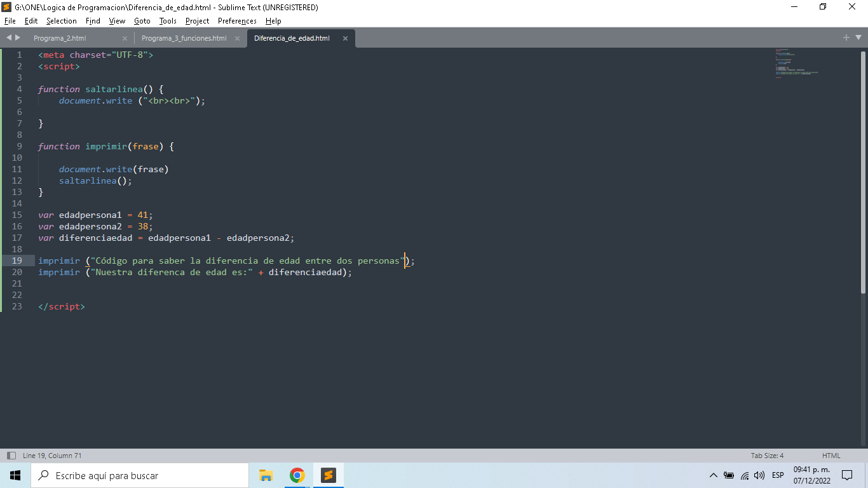The height and width of the screenshot is (488, 868).
Task: Click line number 1 in the gutter
Action: (19, 55)
